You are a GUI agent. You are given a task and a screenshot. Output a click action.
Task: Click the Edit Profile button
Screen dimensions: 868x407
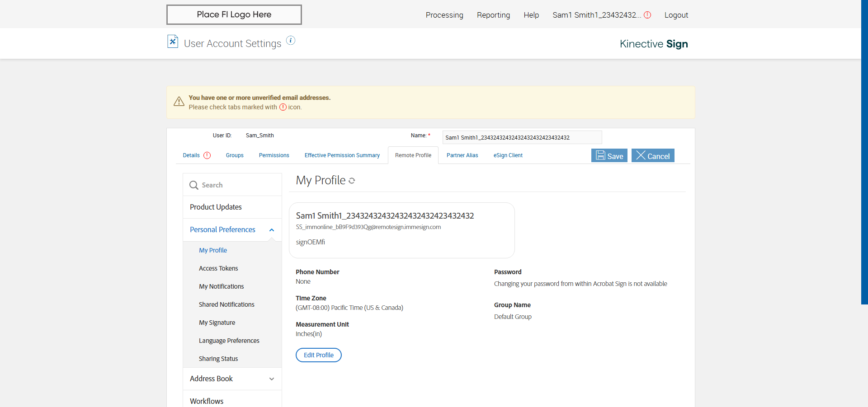point(318,355)
